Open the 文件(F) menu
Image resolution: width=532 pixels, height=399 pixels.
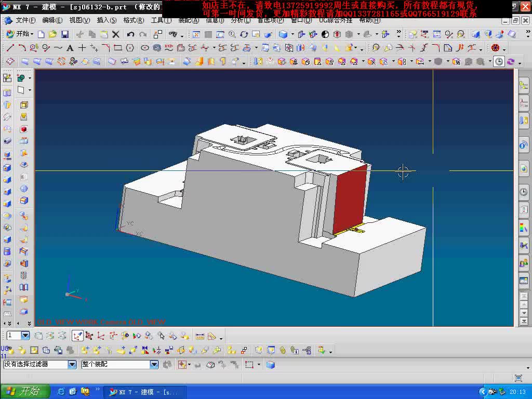26,20
